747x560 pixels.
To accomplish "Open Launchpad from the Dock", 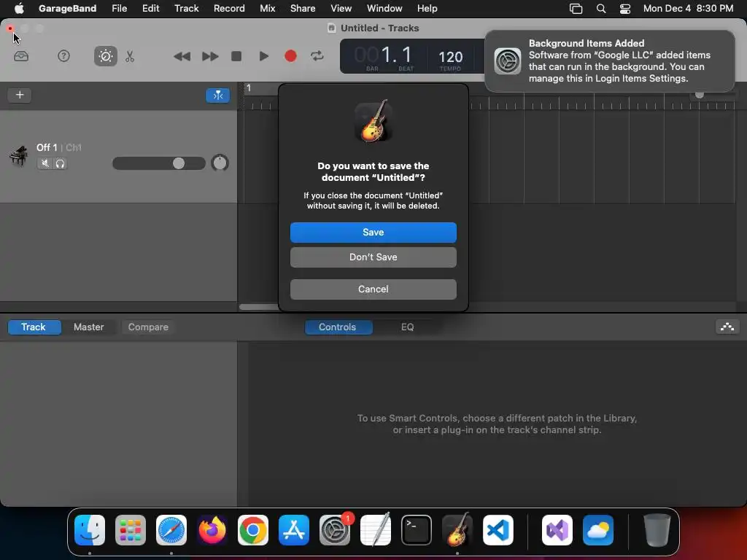I will coord(131,530).
